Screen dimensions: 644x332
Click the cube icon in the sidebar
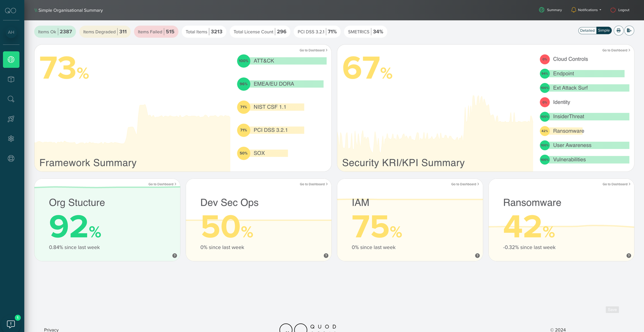tap(11, 79)
